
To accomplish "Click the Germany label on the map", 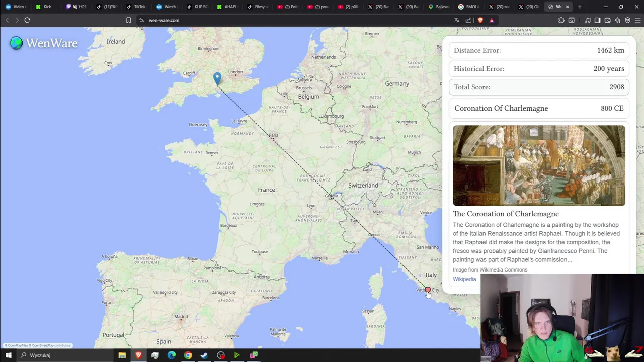I will coord(397,84).
